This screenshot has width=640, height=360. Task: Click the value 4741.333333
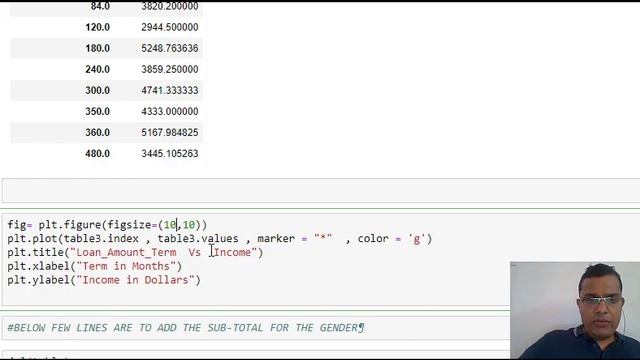tap(170, 90)
